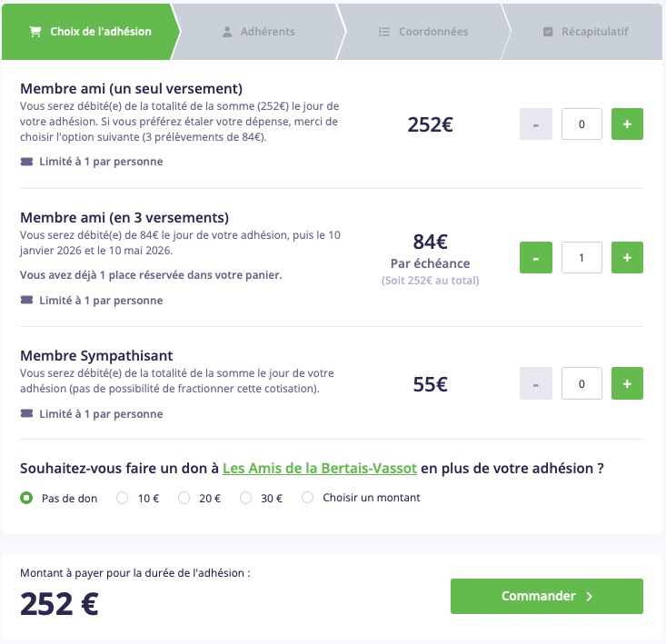Click minus for Membre ami 3 versements
The height and width of the screenshot is (644, 666).
535,258
